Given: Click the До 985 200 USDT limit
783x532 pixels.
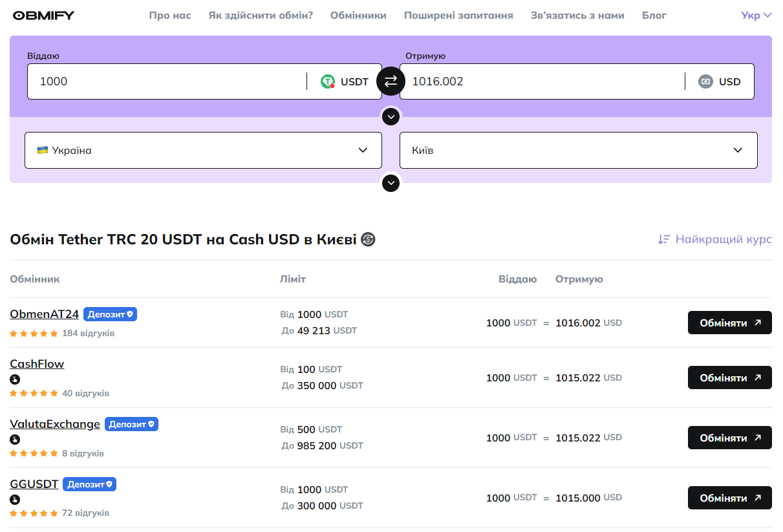Looking at the screenshot, I should click(322, 445).
